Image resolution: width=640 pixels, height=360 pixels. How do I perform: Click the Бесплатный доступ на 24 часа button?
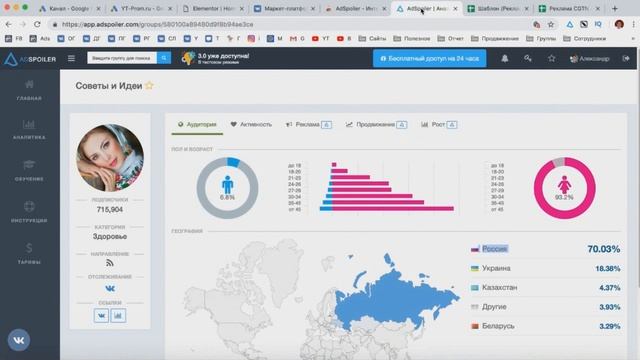tap(429, 58)
